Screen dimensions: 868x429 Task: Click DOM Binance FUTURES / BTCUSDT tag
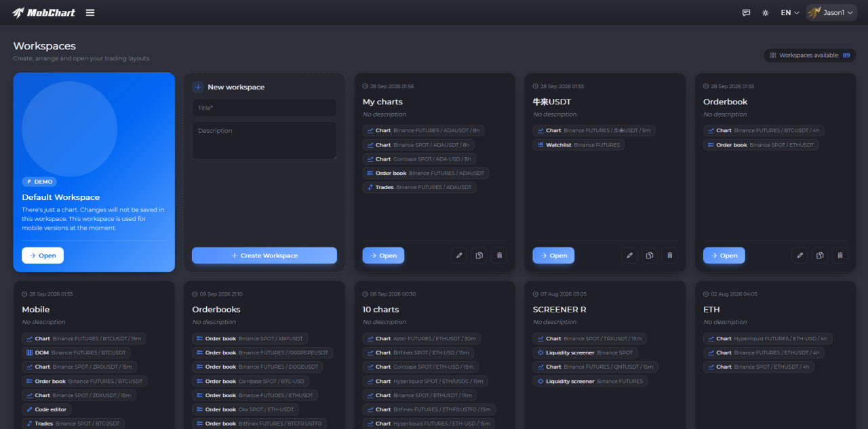tap(76, 352)
